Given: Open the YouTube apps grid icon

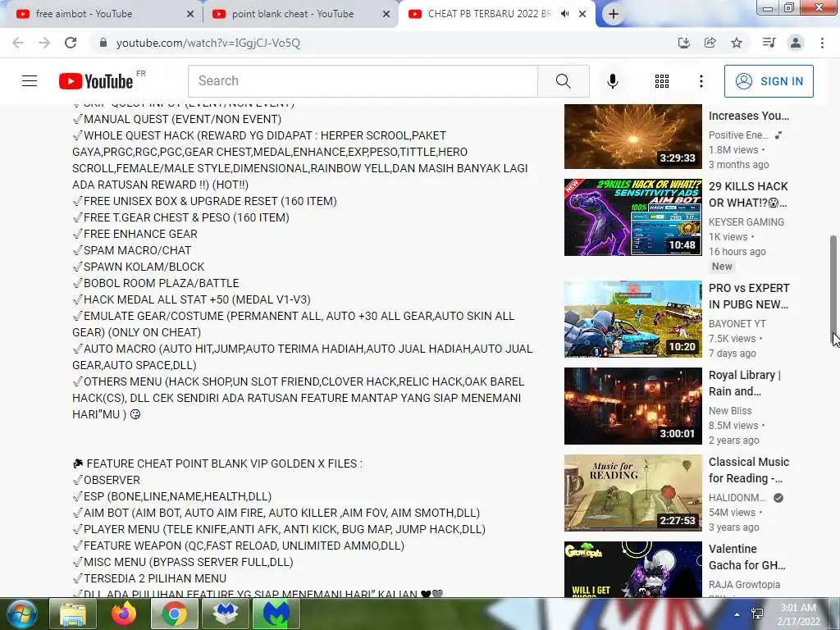Looking at the screenshot, I should click(x=662, y=81).
